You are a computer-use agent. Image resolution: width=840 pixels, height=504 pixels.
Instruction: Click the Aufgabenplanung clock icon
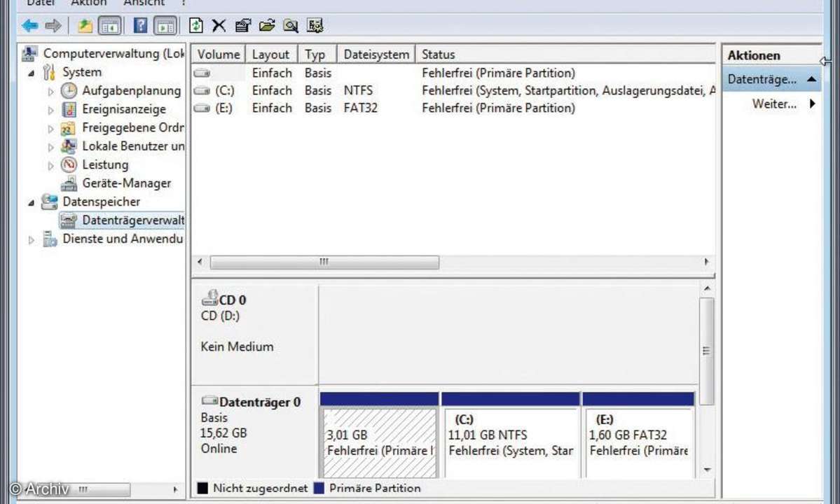tap(69, 90)
